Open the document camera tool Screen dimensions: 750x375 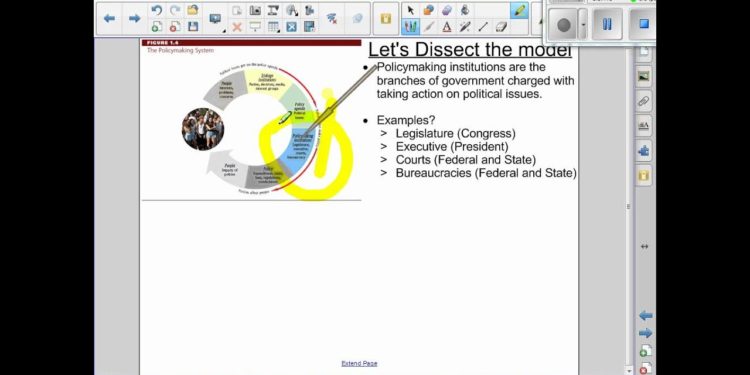(x=273, y=10)
